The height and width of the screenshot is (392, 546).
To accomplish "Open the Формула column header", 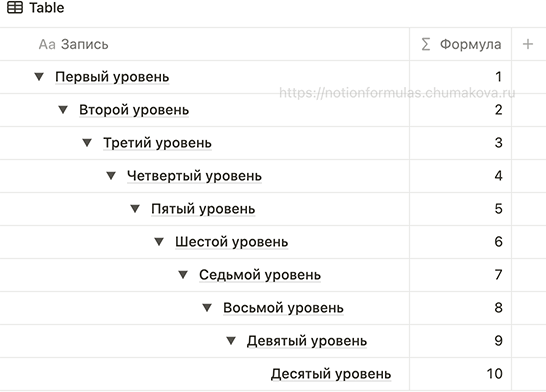I will (461, 44).
